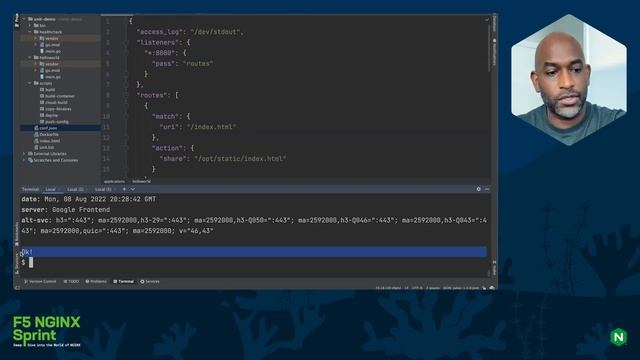The width and height of the screenshot is (640, 360).
Task: Click the highlighted Ok! output line
Action: [254, 251]
